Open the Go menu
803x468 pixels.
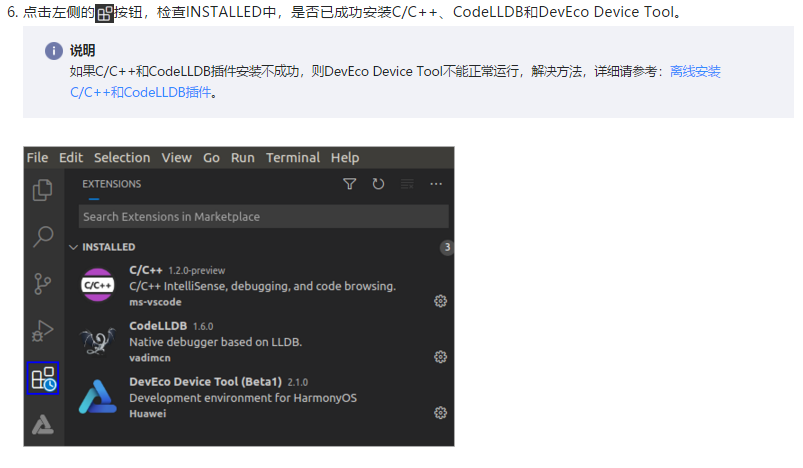coord(212,158)
